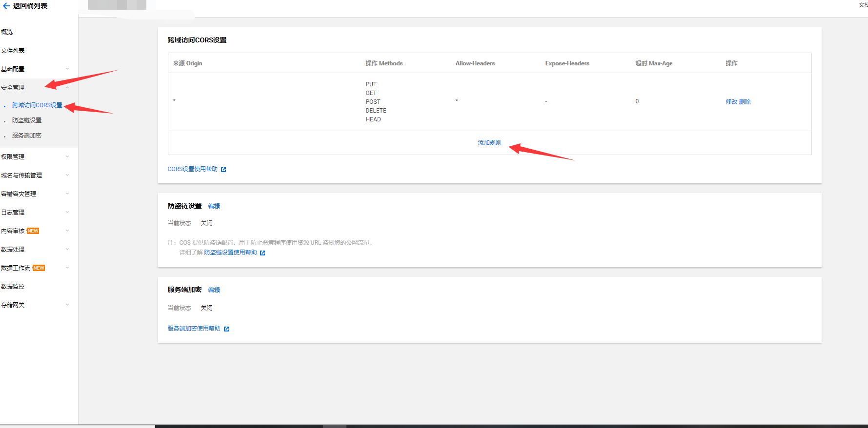Click the POST method in the rule row
This screenshot has width=868, height=428.
(x=373, y=102)
